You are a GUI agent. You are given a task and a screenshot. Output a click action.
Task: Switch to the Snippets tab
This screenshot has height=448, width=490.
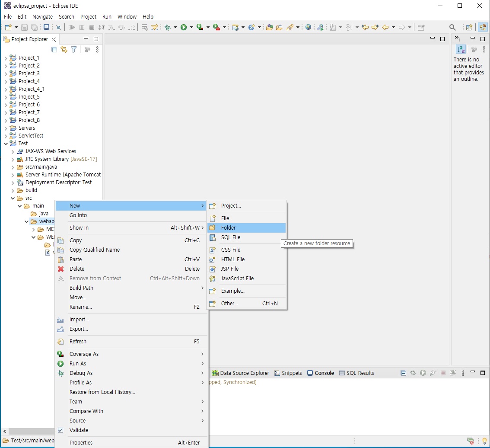point(288,373)
